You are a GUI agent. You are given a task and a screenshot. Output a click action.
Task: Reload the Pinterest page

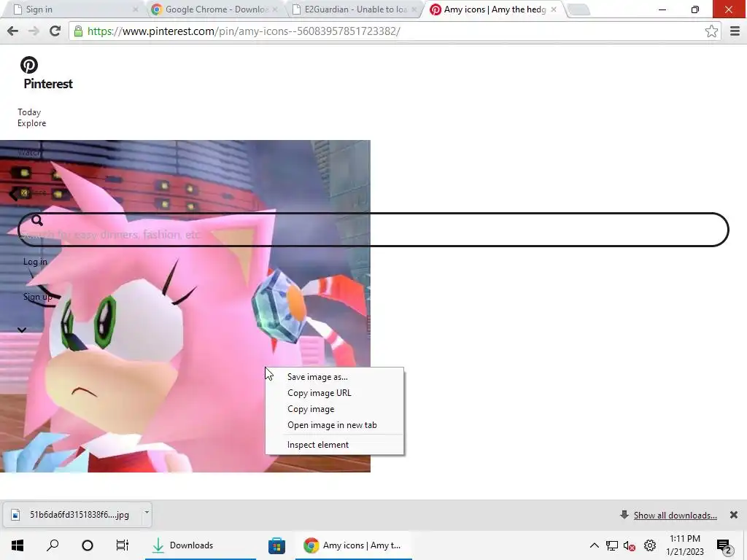pos(55,31)
